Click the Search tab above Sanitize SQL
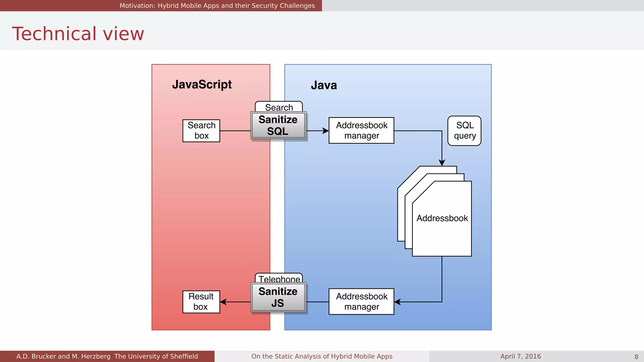Screen dimensions: 644x362 (279, 107)
